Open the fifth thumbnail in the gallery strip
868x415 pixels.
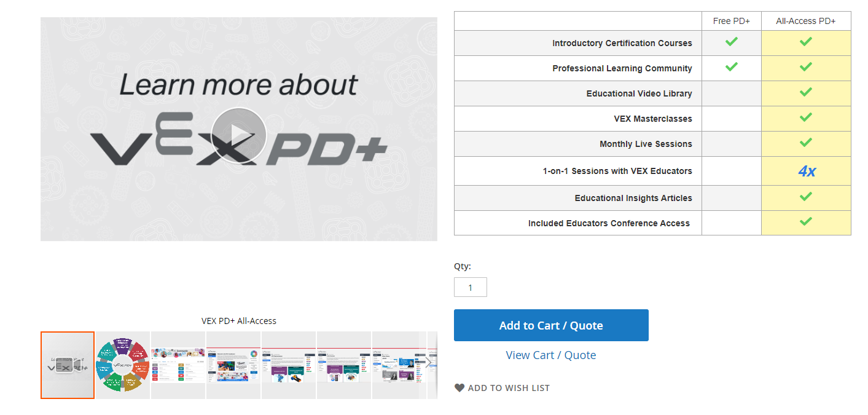[x=289, y=365]
